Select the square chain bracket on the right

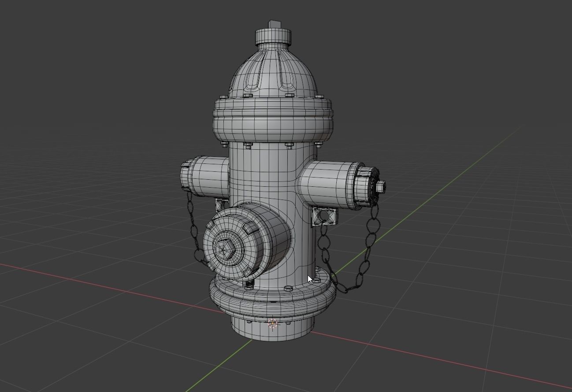[324, 217]
